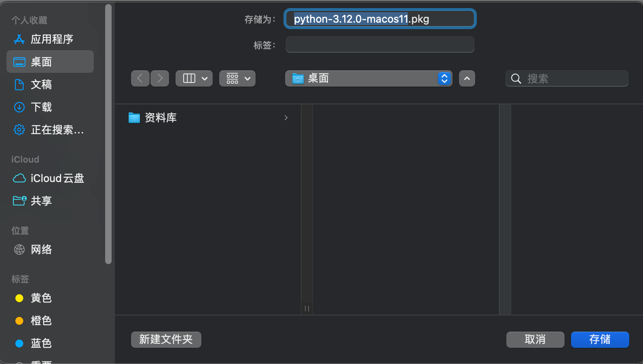643x364 pixels.
Task: Open the grouping options dropdown
Action: point(237,78)
